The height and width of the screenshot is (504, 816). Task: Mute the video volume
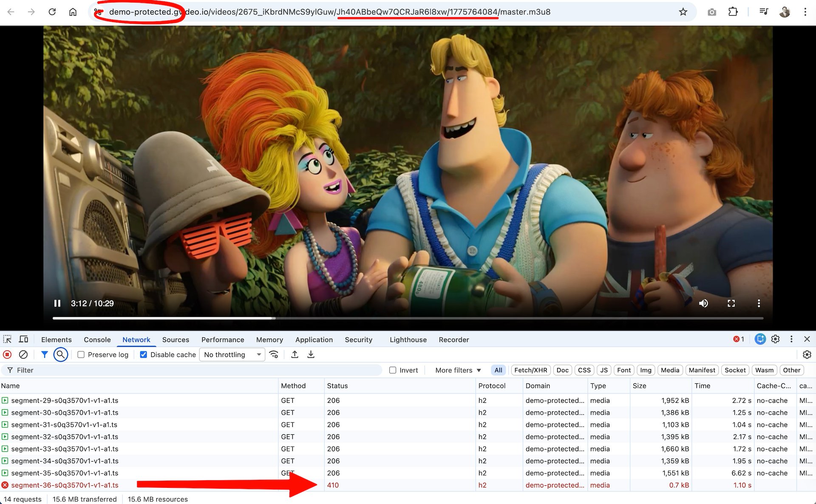[704, 303]
